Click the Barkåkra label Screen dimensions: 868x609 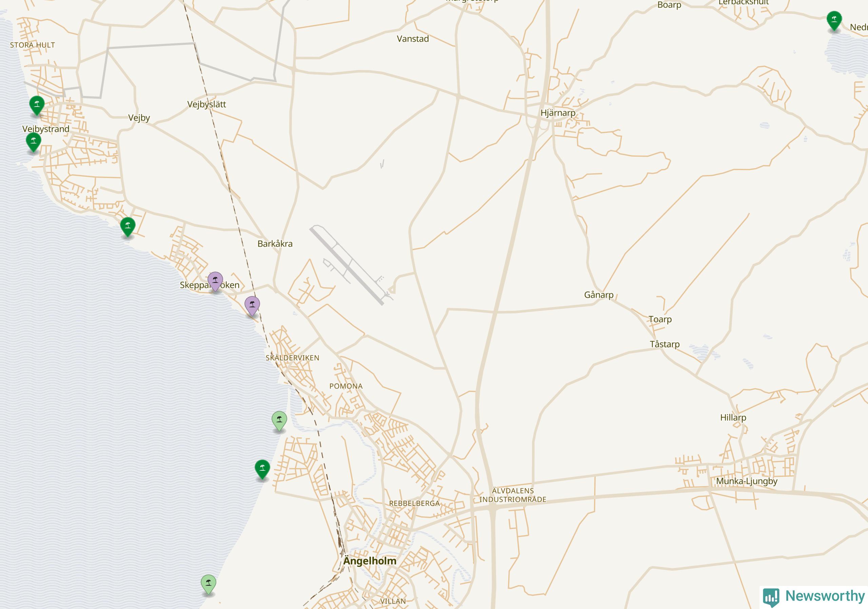pyautogui.click(x=275, y=244)
